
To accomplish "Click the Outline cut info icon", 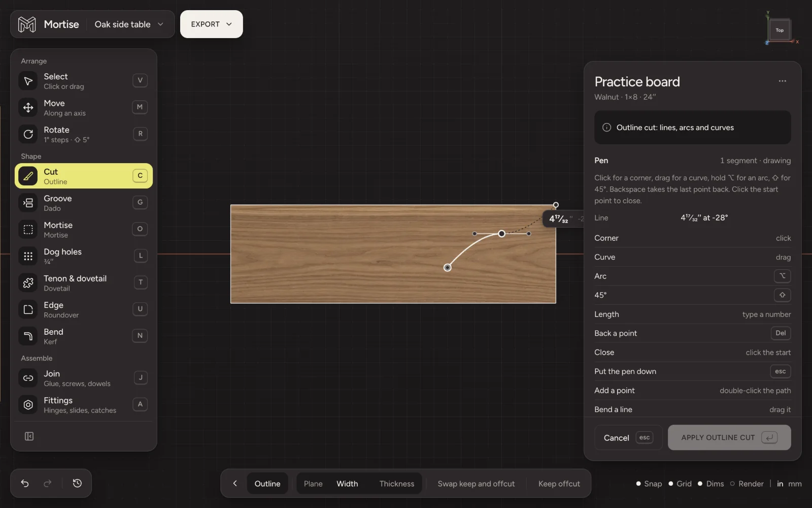I will [606, 128].
